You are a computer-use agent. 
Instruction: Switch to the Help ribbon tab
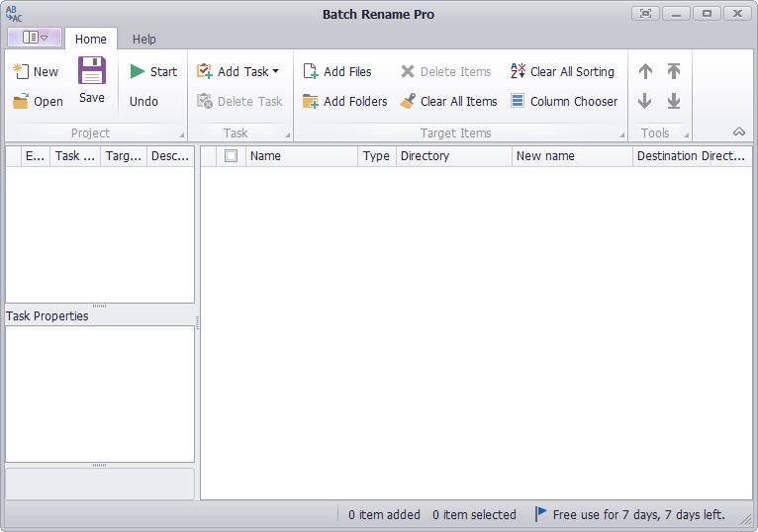(144, 40)
